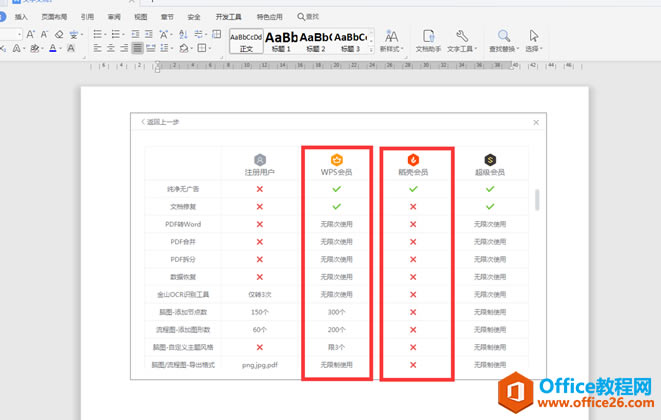This screenshot has height=420, width=661.
Task: Open the font size dropdown
Action: [x=21, y=33]
